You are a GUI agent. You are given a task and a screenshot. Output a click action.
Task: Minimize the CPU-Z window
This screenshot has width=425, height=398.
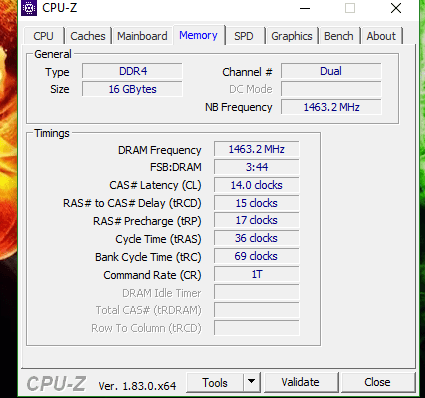pos(305,8)
